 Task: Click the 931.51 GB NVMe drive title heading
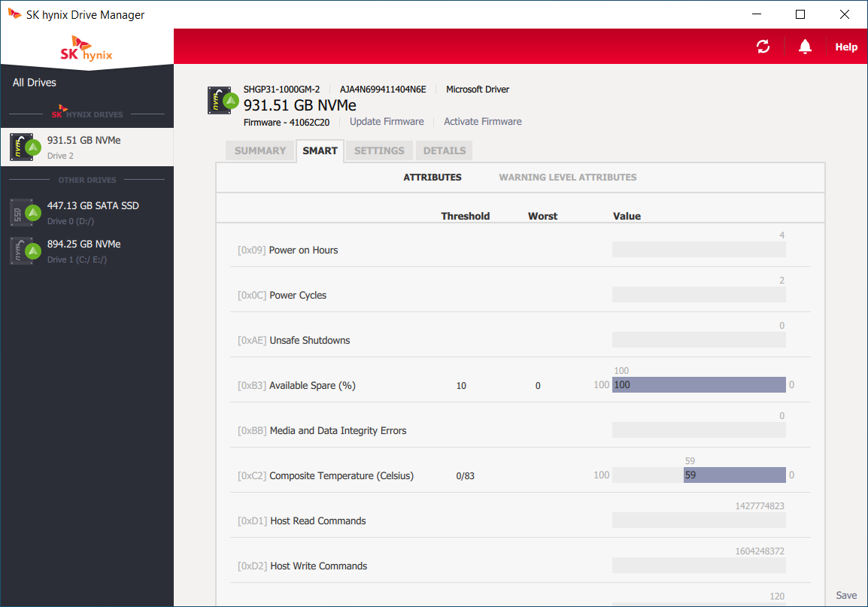300,105
